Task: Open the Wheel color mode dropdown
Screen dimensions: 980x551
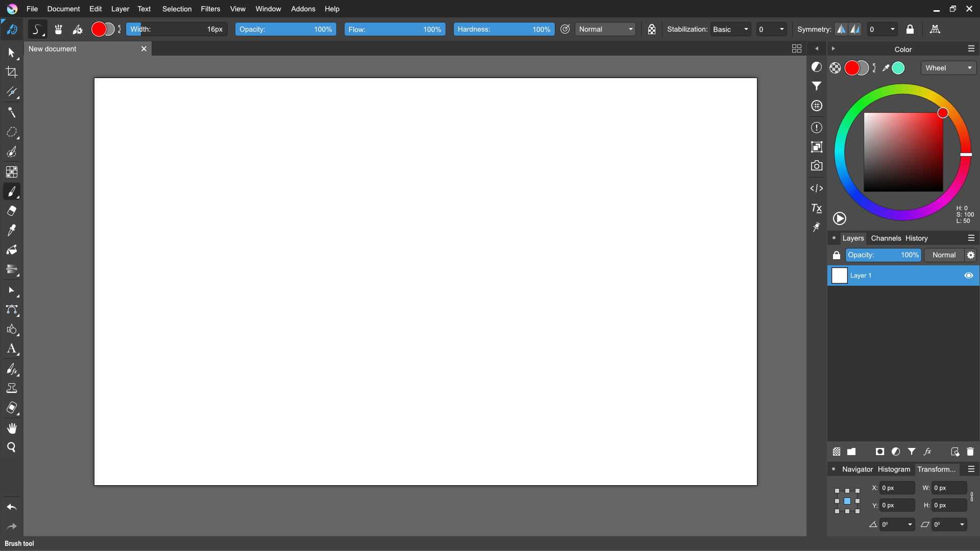Action: tap(948, 68)
